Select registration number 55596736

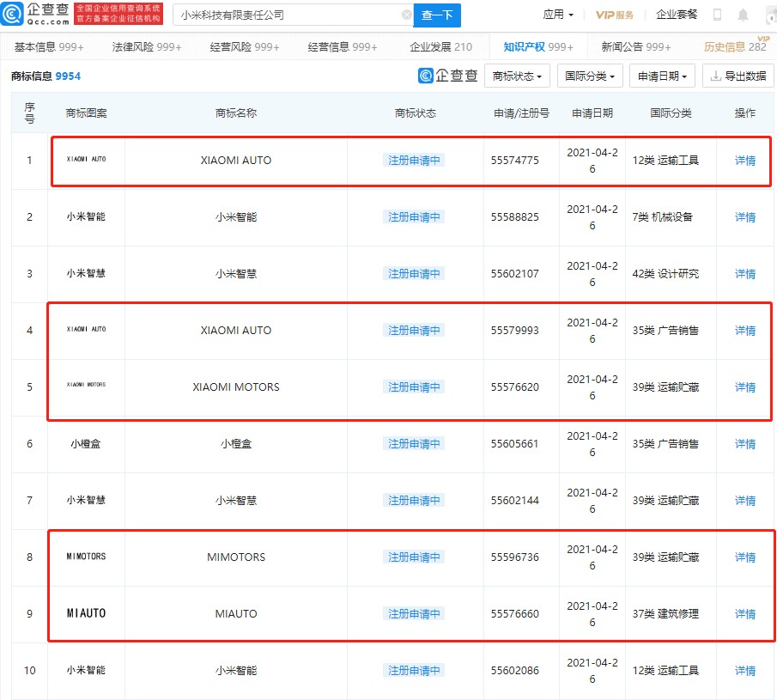coord(515,557)
